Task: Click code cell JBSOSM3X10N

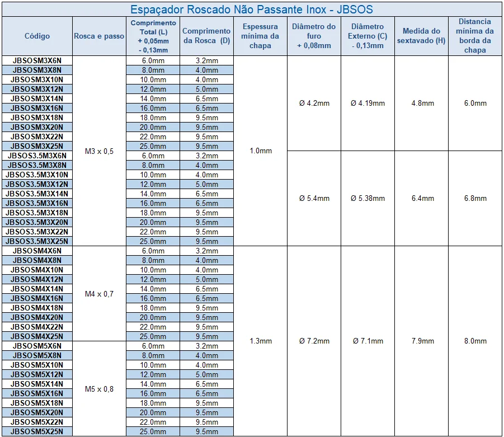Action: click(x=37, y=79)
